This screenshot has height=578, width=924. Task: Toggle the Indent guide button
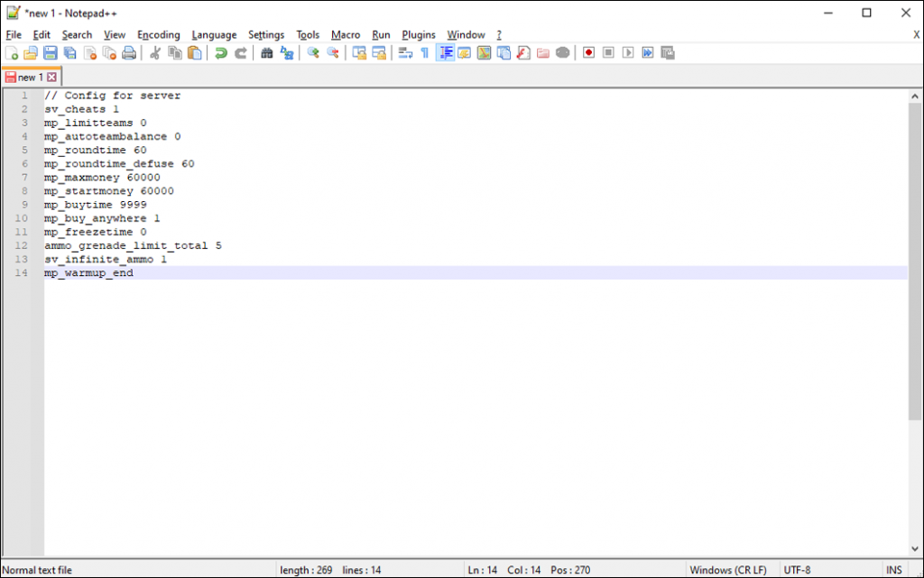click(445, 53)
